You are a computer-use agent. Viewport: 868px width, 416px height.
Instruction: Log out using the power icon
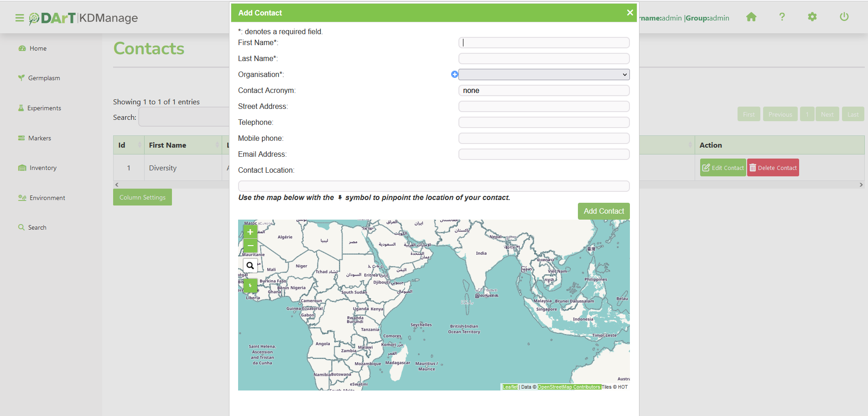coord(844,17)
